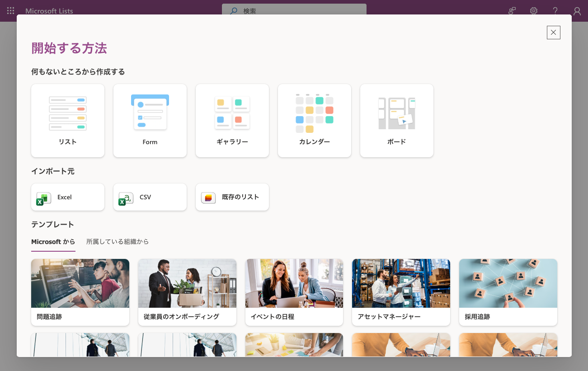
Task: Create a new Form
Action: click(x=150, y=121)
